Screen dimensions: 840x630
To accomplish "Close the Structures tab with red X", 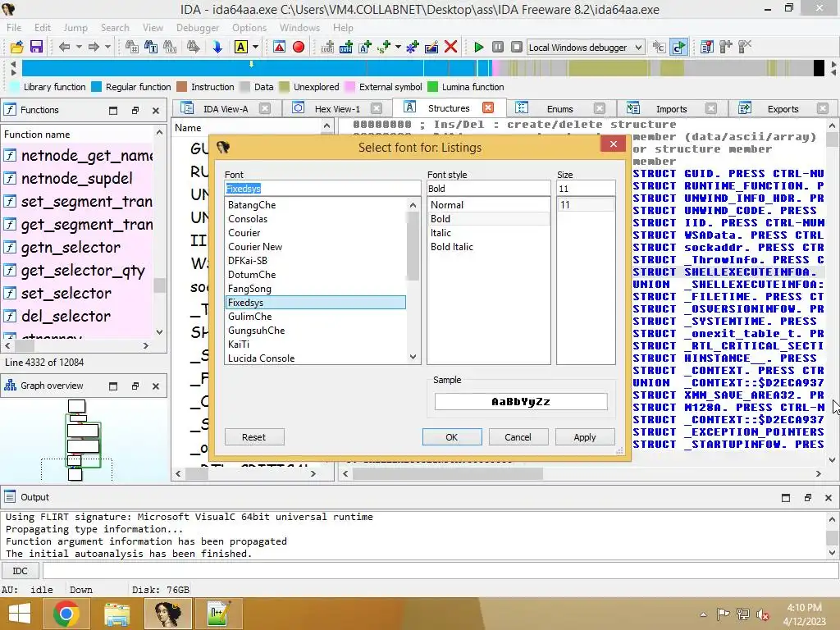I will (488, 107).
